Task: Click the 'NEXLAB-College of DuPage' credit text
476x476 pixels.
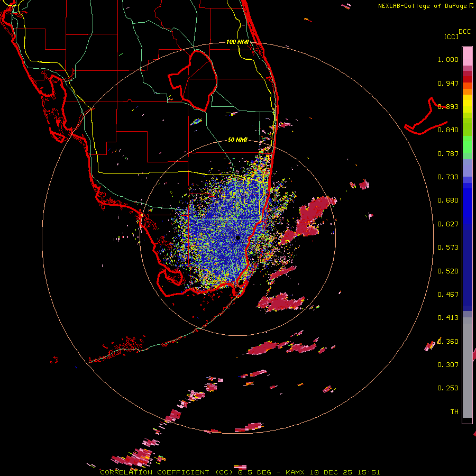Action: click(422, 6)
